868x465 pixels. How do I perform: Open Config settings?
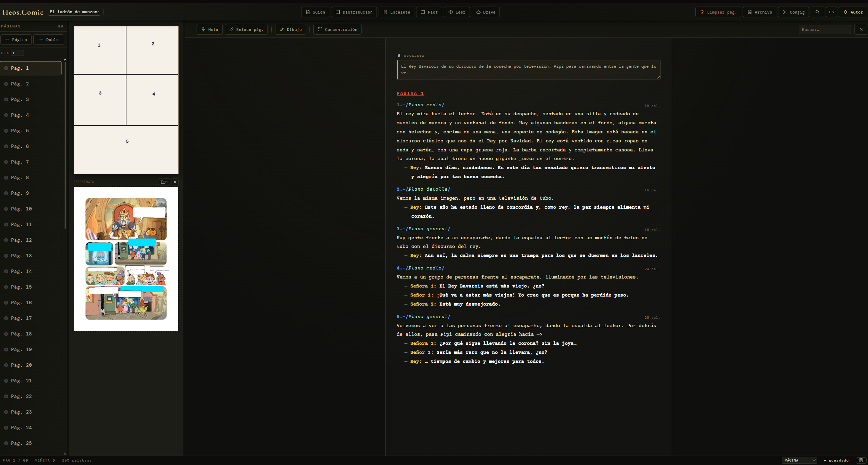pos(793,12)
